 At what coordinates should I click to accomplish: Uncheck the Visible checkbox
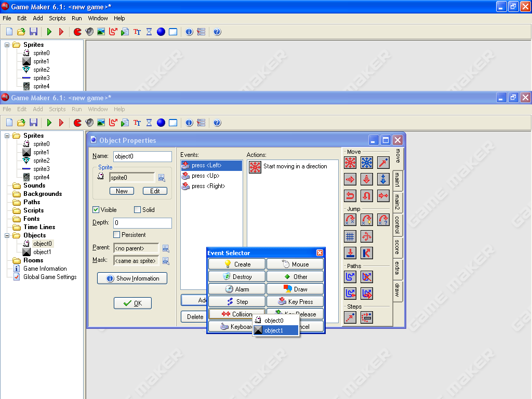pos(96,210)
